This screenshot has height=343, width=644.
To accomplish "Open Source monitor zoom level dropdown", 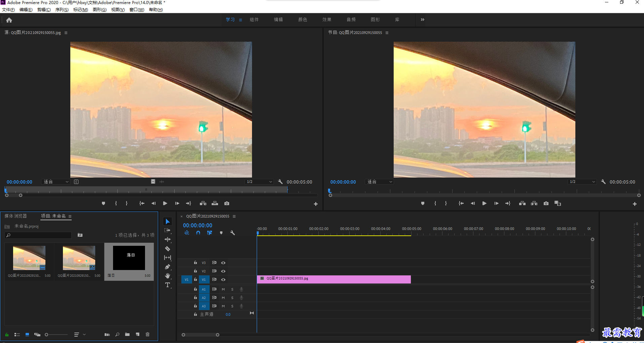I will (56, 182).
